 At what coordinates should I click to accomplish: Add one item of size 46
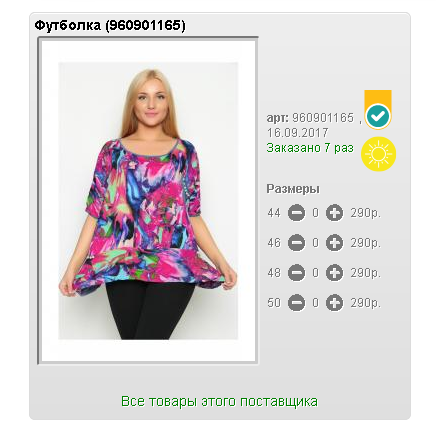(x=334, y=243)
